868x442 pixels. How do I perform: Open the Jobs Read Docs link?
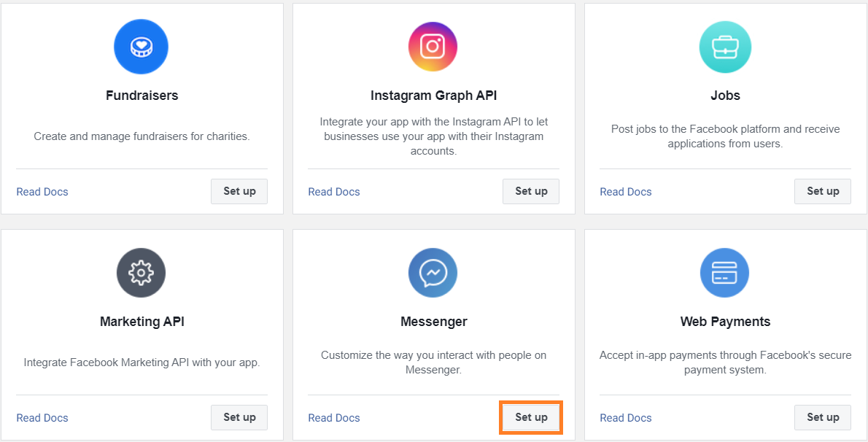pos(626,192)
